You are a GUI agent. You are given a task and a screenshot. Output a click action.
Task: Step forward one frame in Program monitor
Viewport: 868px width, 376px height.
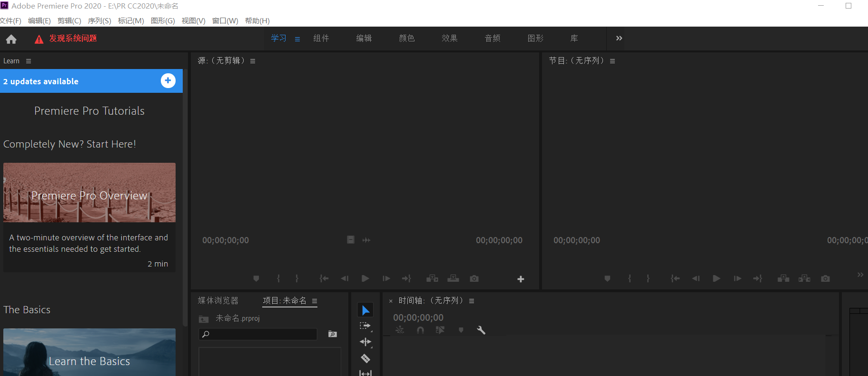738,278
